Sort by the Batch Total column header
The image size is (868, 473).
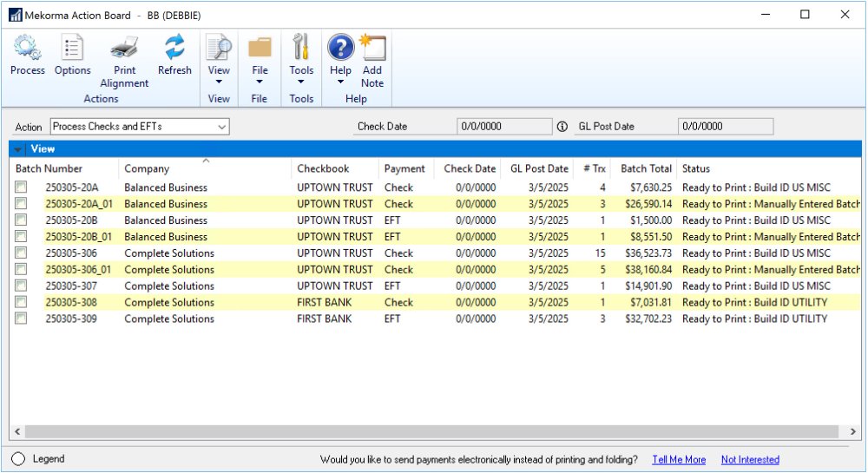click(x=647, y=168)
